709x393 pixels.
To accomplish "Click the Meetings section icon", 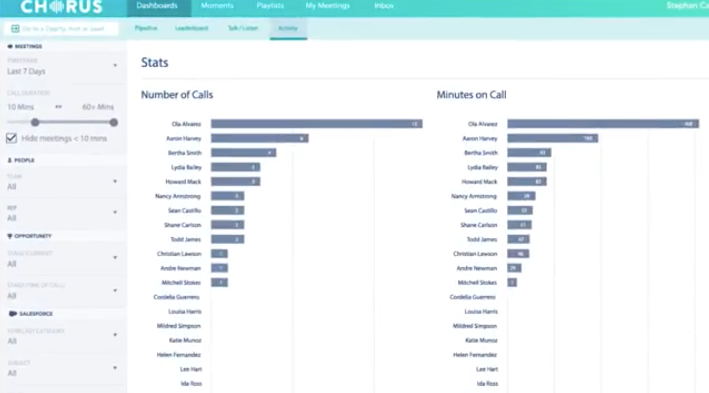I will coord(10,46).
